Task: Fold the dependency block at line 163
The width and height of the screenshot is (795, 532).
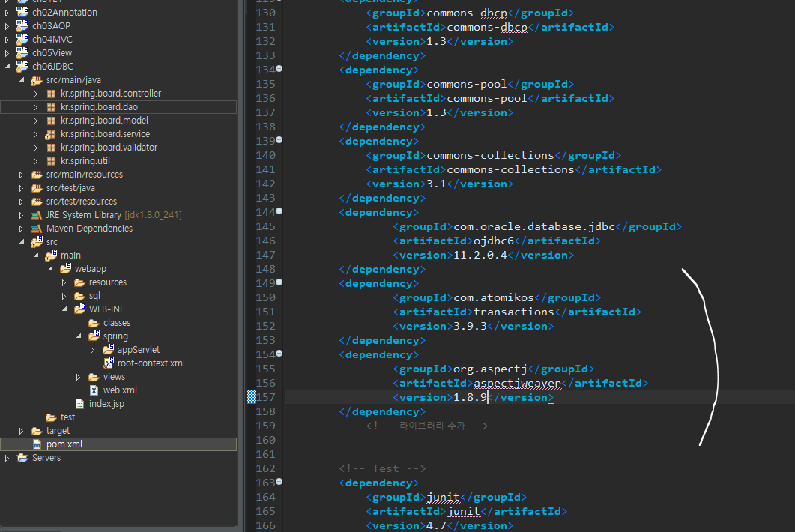Action: click(279, 482)
